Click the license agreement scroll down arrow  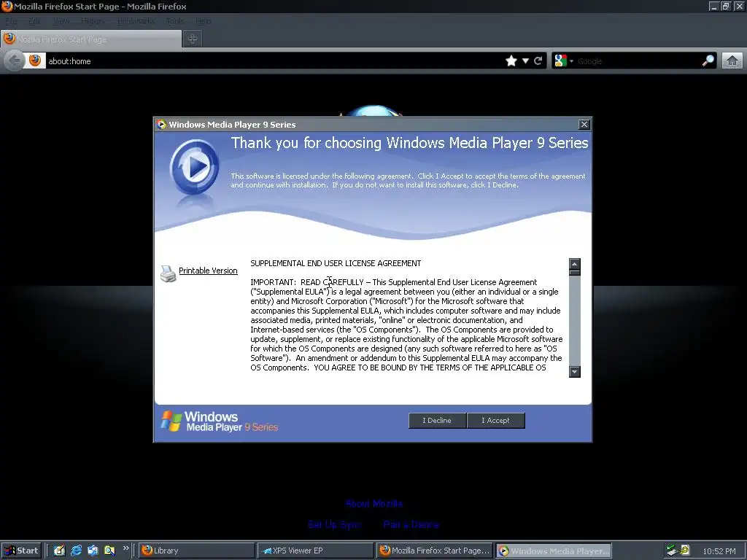click(575, 371)
